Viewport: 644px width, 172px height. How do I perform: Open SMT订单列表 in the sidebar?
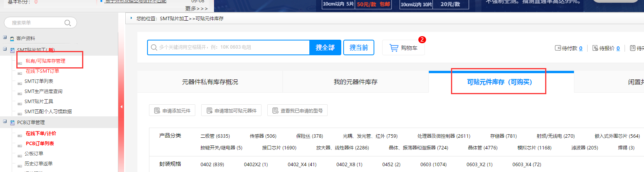coord(39,81)
